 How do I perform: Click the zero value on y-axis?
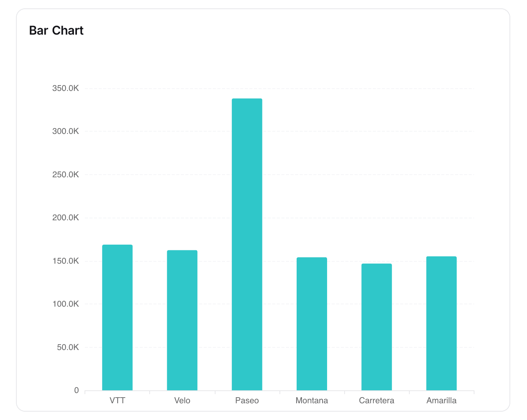point(76,390)
